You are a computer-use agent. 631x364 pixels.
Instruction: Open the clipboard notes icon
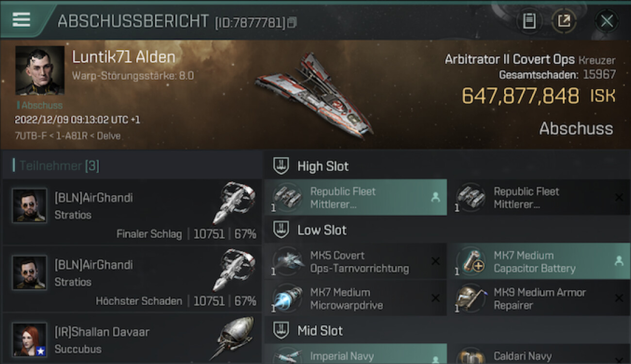pos(529,21)
